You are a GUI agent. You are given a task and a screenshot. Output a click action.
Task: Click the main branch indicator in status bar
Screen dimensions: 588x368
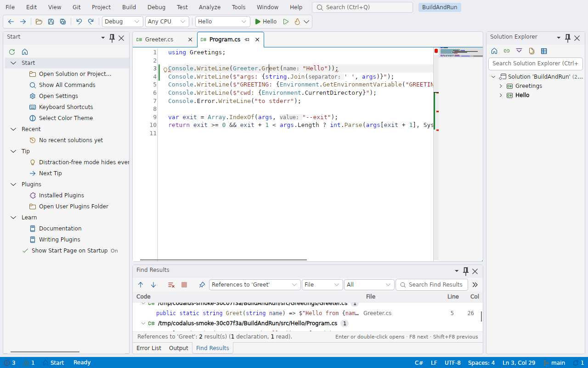[x=554, y=362]
